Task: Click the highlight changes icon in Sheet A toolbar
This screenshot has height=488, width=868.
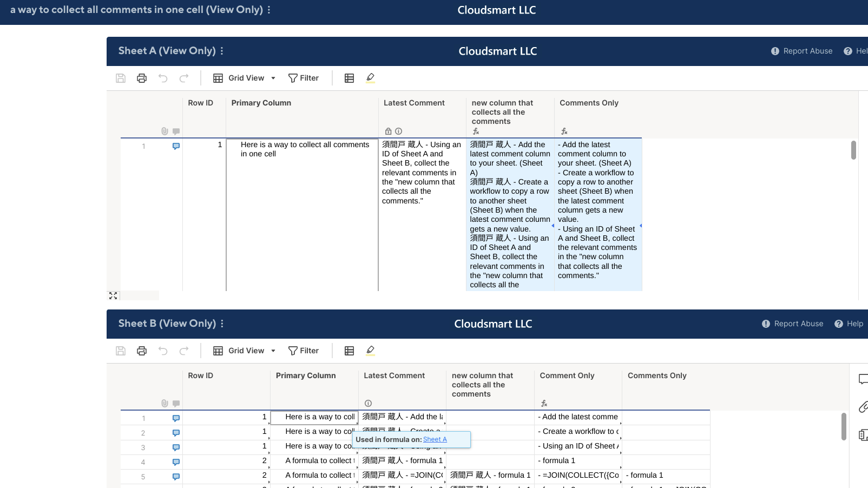Action: [x=370, y=78]
